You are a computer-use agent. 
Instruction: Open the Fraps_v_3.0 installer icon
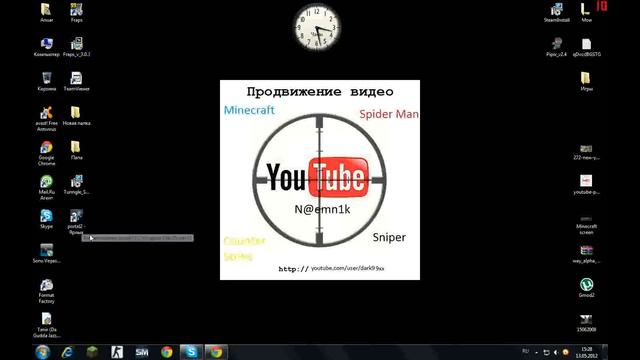76,47
